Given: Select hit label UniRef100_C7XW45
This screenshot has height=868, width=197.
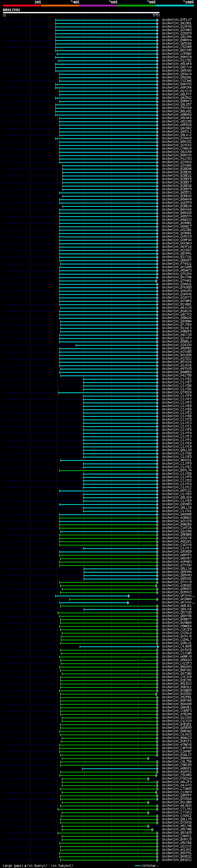Looking at the screenshot, I should tap(177, 789).
